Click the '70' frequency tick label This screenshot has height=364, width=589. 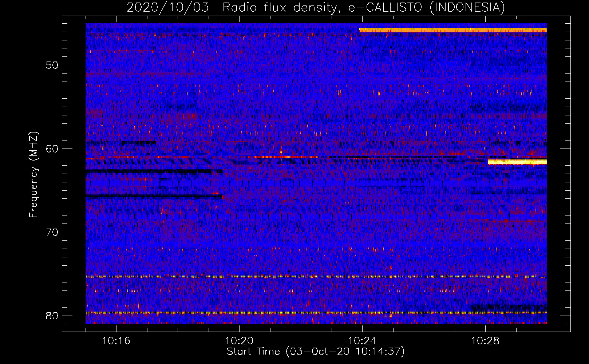coord(52,232)
